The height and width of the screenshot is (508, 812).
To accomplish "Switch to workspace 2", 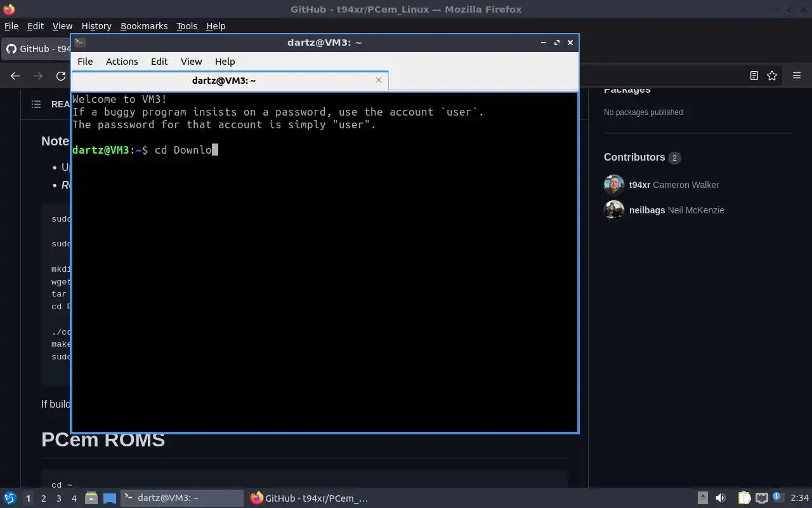I will 43,498.
